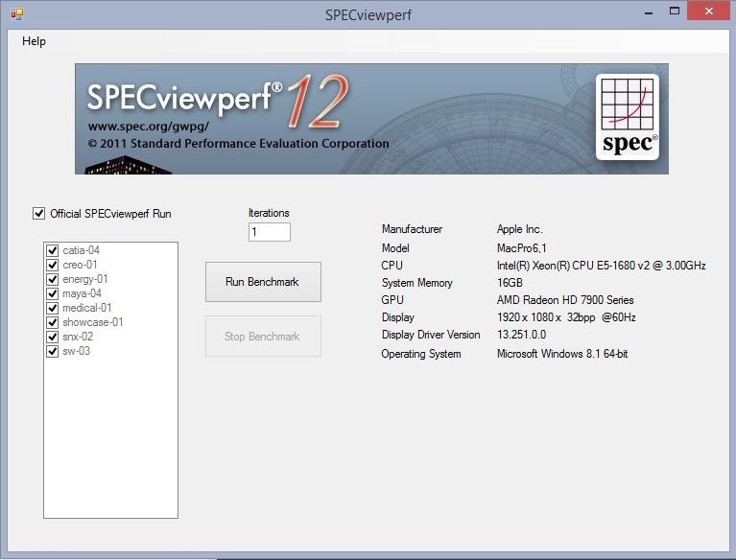
Task: Click 'Microsoft Windows 8.1 64-bit' text
Action: [562, 354]
